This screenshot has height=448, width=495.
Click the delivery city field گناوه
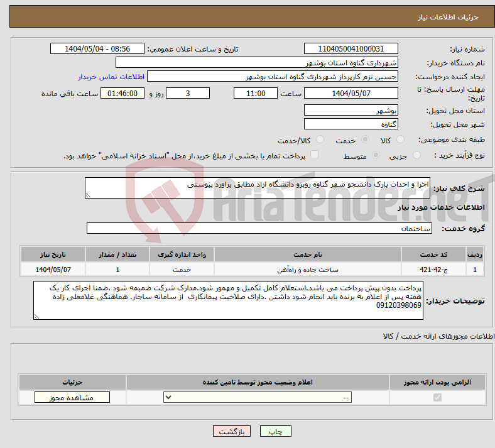coord(351,124)
